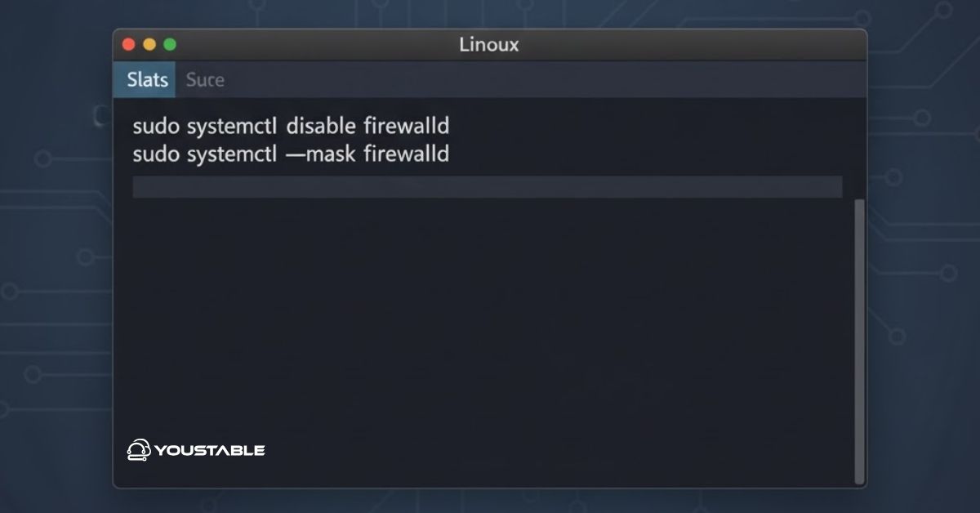Click the YOUSTABLE brand text
Viewport: 980px width, 513px height.
(x=209, y=450)
